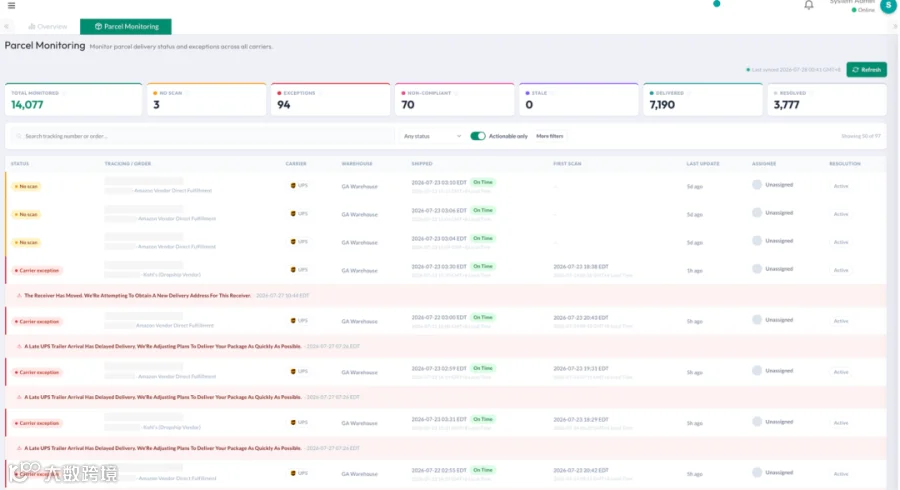Click the Refresh button
Screen dimensions: 900x490
(866, 69)
